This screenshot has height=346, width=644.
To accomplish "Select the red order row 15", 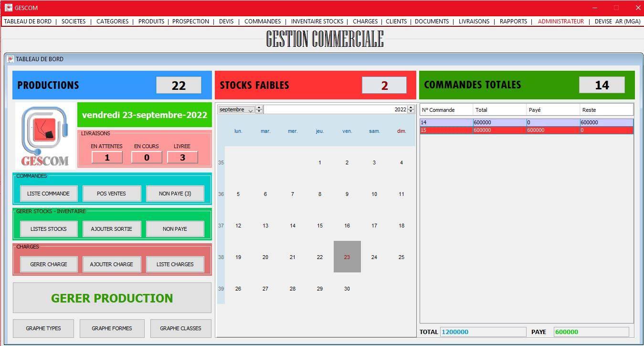I will coord(527,130).
